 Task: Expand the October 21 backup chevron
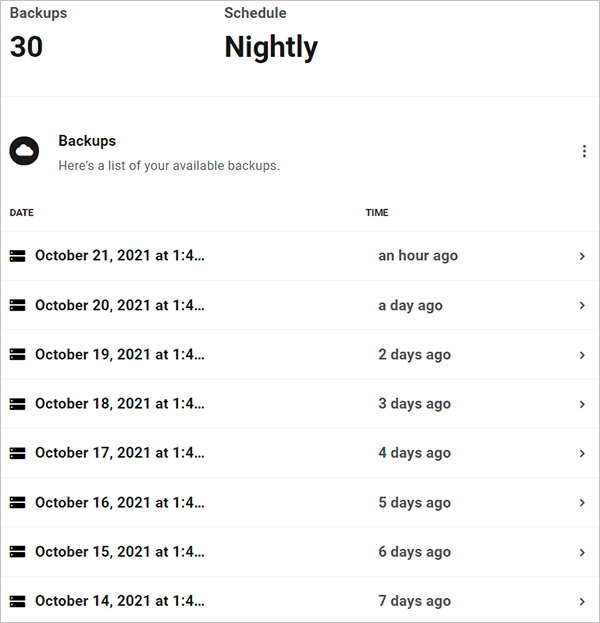point(582,256)
